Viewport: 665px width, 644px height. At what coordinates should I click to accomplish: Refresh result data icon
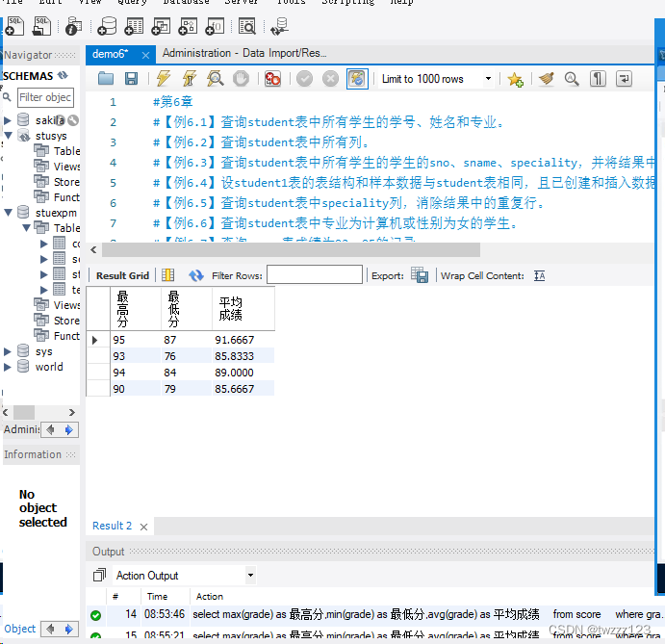196,275
